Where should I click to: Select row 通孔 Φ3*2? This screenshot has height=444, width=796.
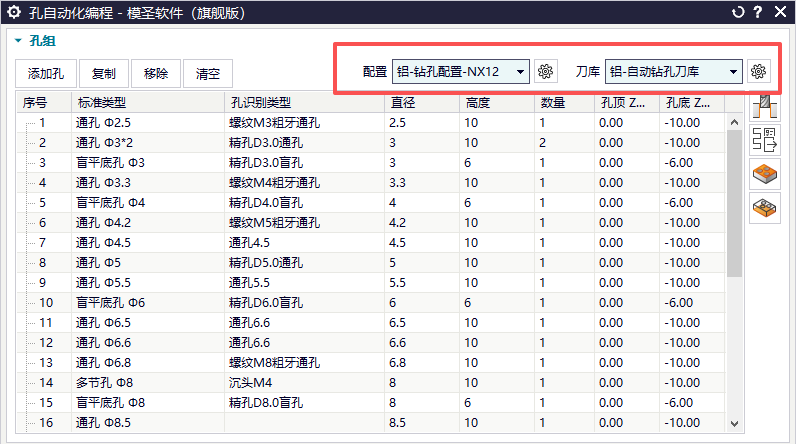[x=371, y=143]
